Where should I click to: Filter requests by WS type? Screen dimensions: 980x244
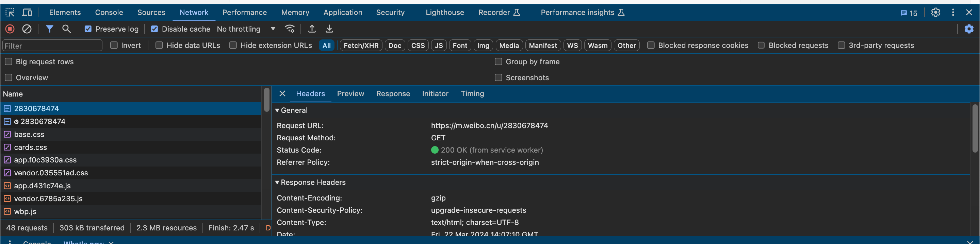[572, 46]
